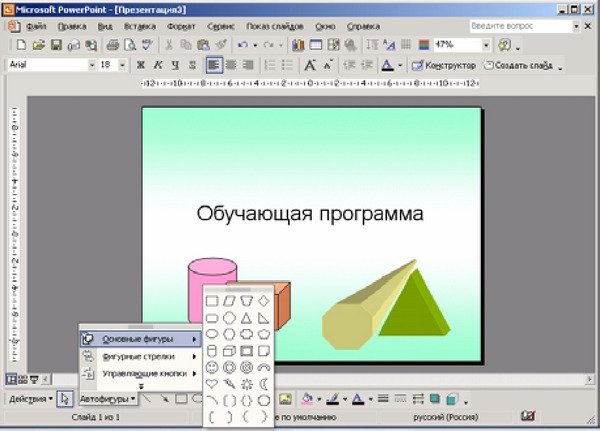Choose the cylinder (can) shape
This screenshot has width=600, height=431.
coord(212,350)
